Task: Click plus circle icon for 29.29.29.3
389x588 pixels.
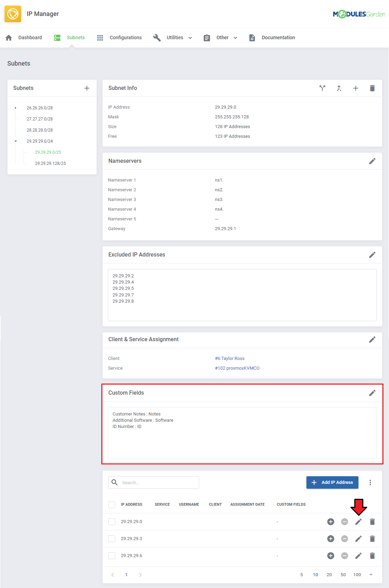Action: point(331,539)
